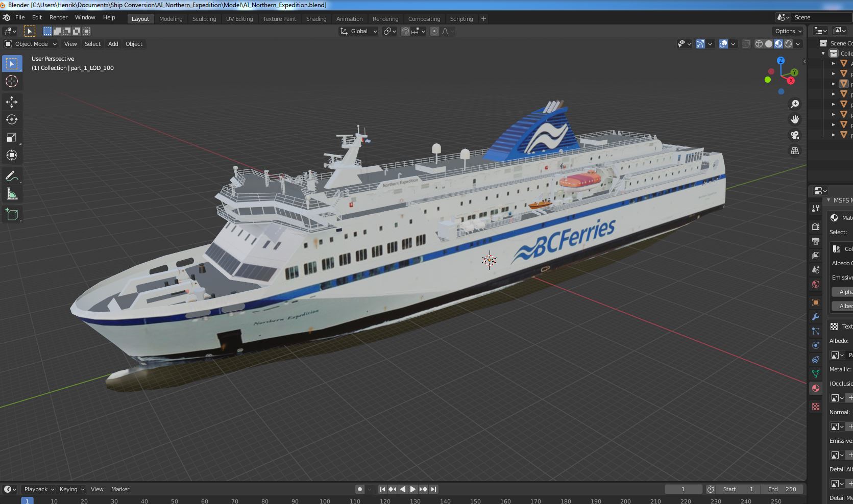Switch to the UV Editing workspace tab
This screenshot has width=853, height=504.
[239, 19]
